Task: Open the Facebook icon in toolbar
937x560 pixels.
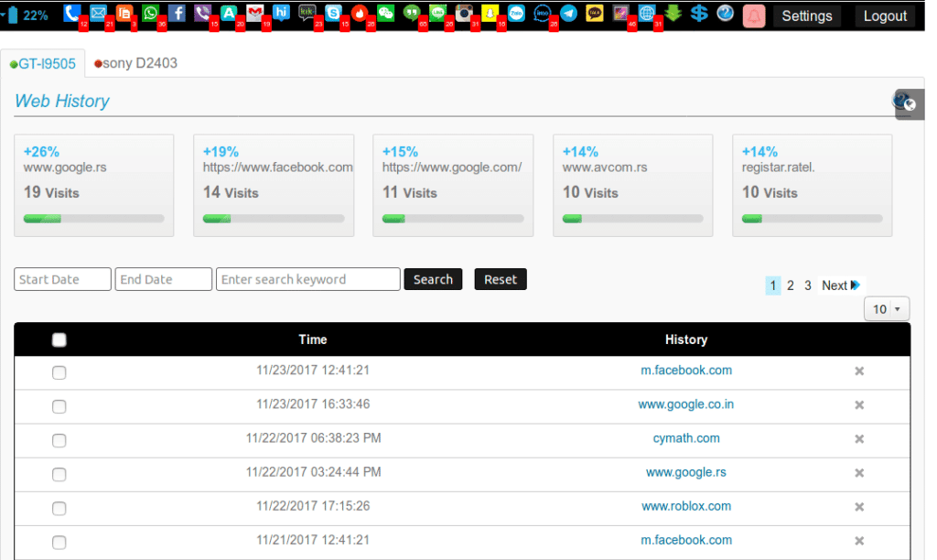Action: [177, 13]
